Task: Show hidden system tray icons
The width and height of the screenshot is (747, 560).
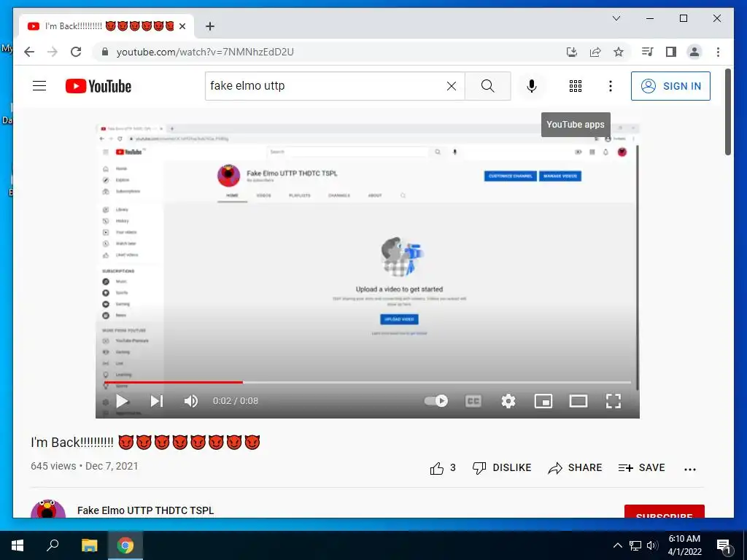Action: pyautogui.click(x=617, y=545)
